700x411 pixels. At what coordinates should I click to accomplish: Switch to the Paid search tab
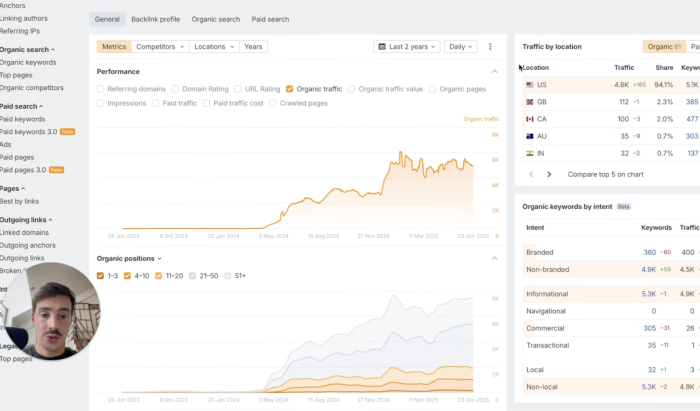[x=270, y=19]
